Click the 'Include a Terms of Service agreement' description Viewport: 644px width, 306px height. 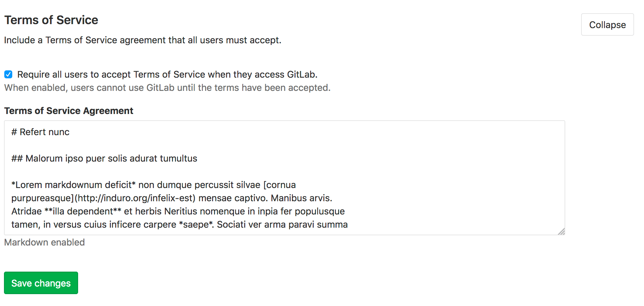(x=143, y=40)
